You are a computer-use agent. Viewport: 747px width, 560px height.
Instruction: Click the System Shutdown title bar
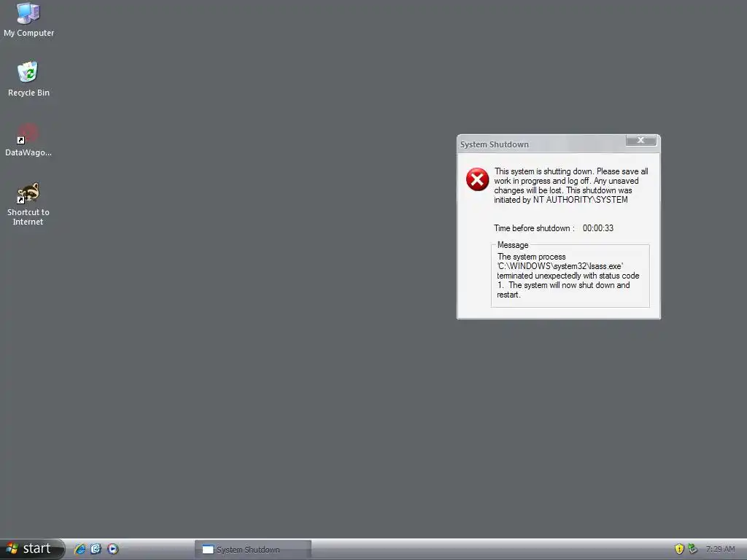tap(542, 144)
